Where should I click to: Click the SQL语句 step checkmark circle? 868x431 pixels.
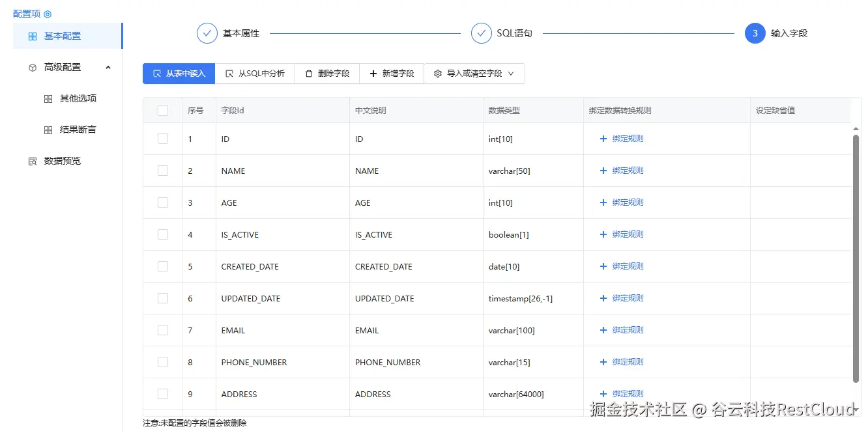click(482, 33)
